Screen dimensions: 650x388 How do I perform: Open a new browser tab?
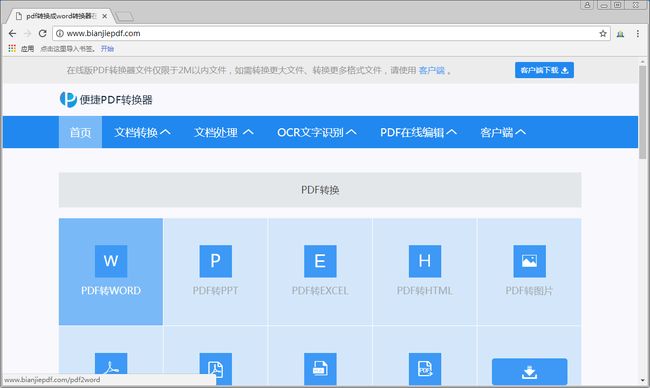124,17
